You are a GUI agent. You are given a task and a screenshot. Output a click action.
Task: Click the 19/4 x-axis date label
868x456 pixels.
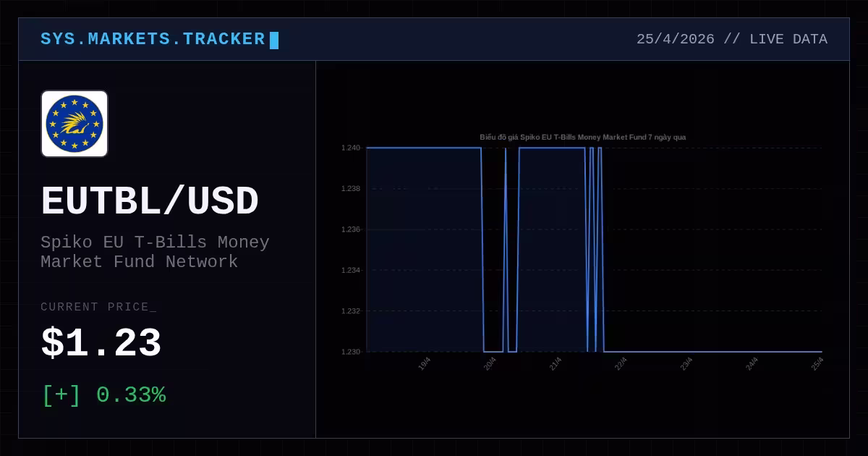(425, 363)
